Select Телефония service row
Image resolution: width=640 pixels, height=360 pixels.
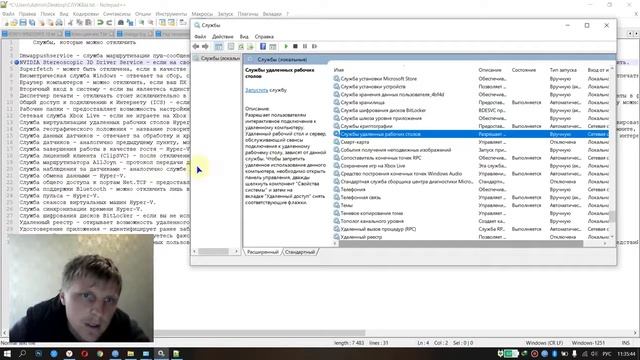[471, 189]
